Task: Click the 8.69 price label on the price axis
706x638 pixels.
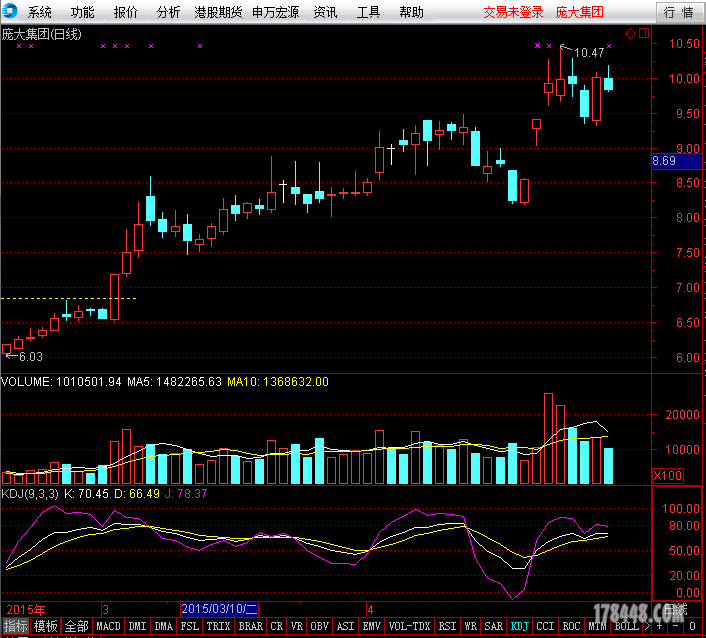Action: point(677,161)
